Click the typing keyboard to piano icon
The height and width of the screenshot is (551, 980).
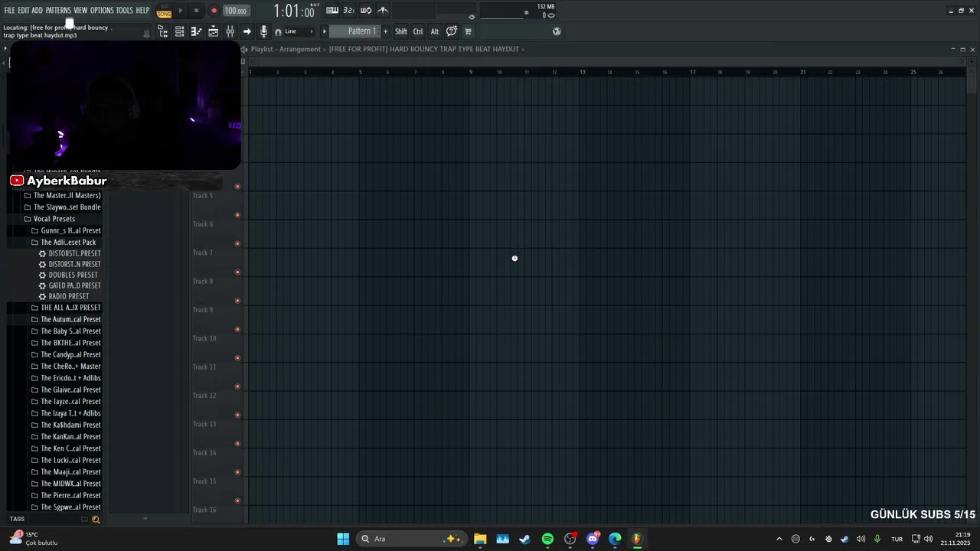pos(332,11)
